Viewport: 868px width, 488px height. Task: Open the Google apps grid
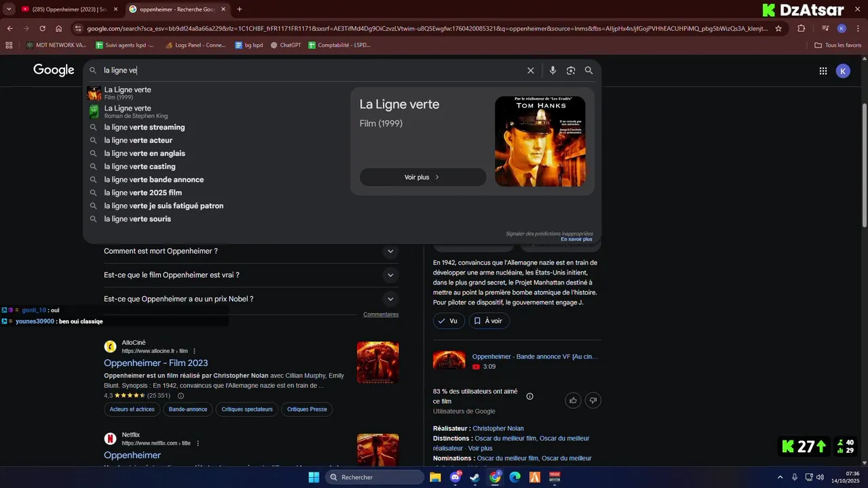(x=823, y=70)
